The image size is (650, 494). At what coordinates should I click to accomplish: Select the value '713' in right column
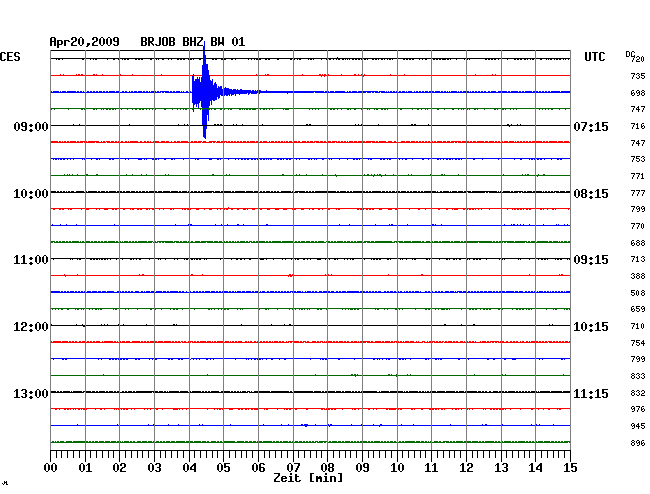[x=638, y=259]
